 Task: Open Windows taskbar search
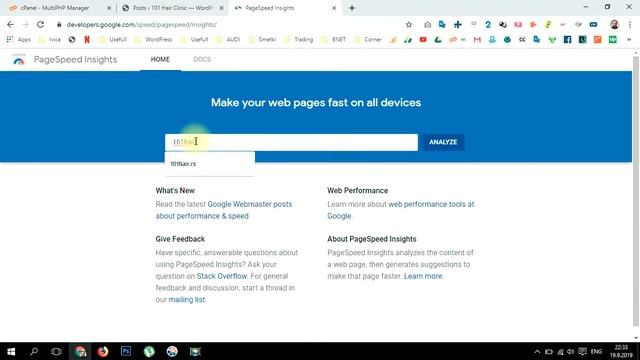[x=34, y=351]
